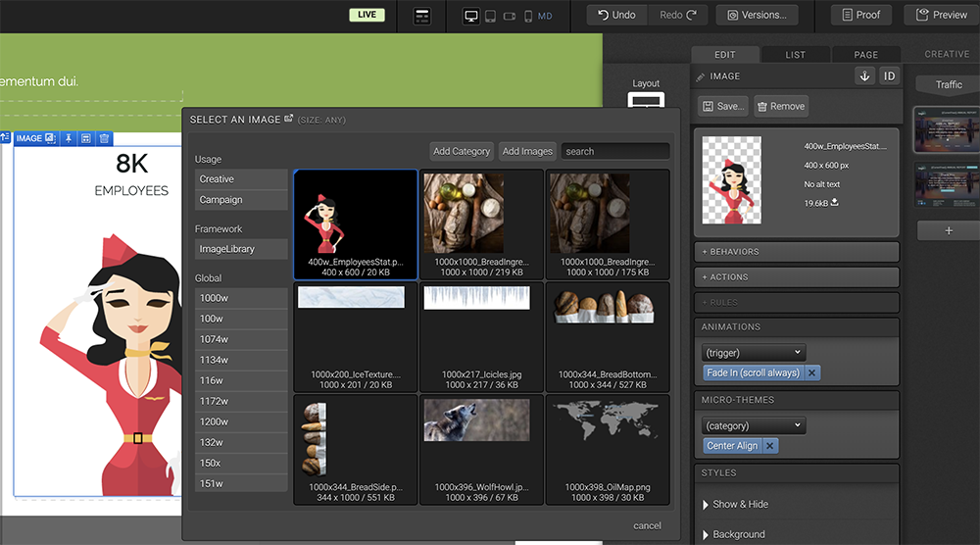The width and height of the screenshot is (980, 545).
Task: Click the MD breakpoint label
Action: (x=545, y=17)
